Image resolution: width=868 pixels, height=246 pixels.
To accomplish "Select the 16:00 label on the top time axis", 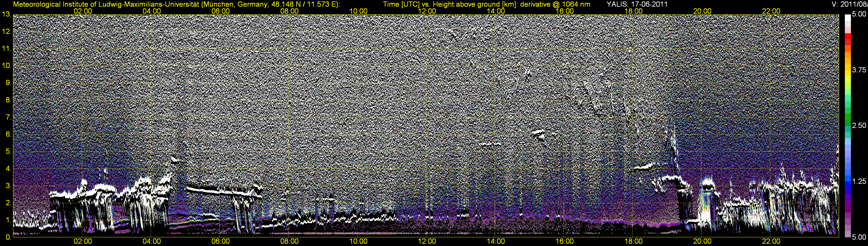I will (565, 11).
